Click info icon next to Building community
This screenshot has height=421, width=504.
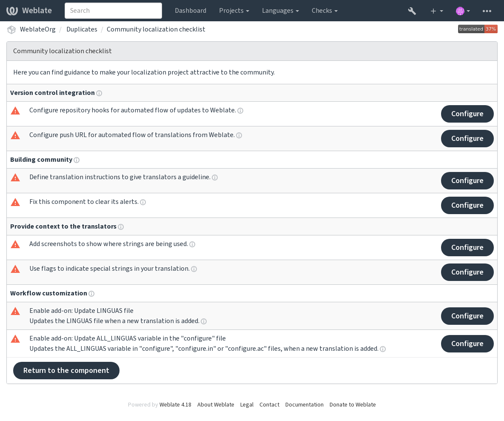(77, 160)
